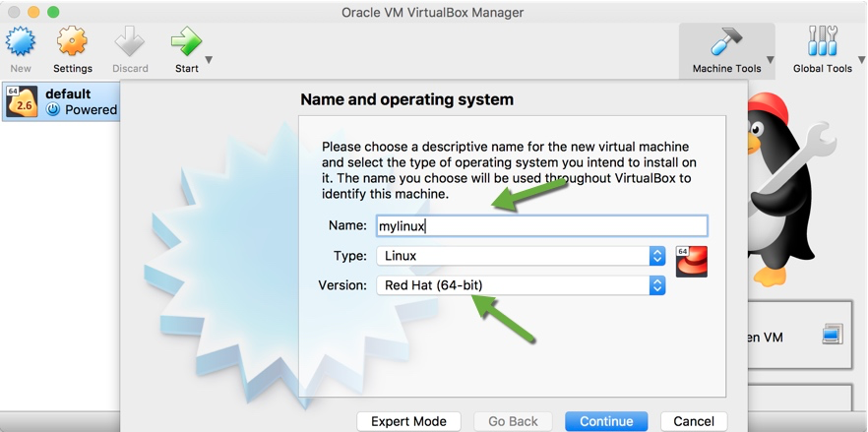Open Machine Tools hammer icon
Viewport: 868px width, 432px height.
[726, 42]
